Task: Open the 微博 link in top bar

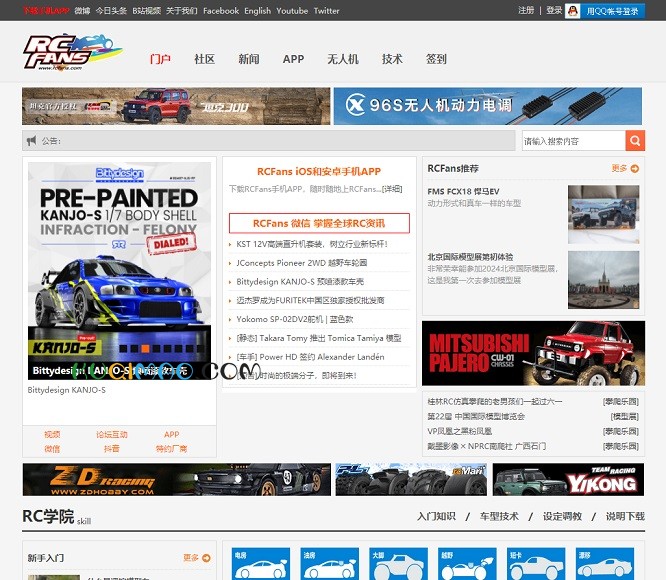Action: coord(82,11)
